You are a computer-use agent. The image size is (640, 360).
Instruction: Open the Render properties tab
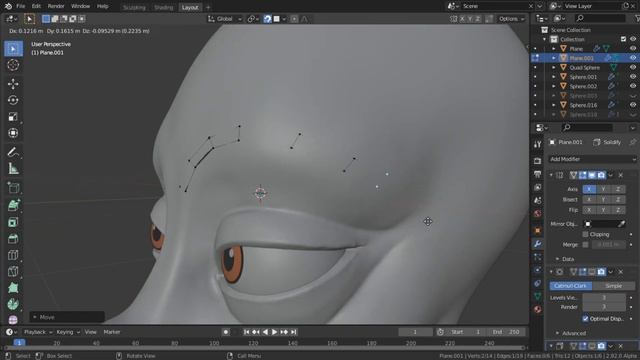tap(538, 161)
